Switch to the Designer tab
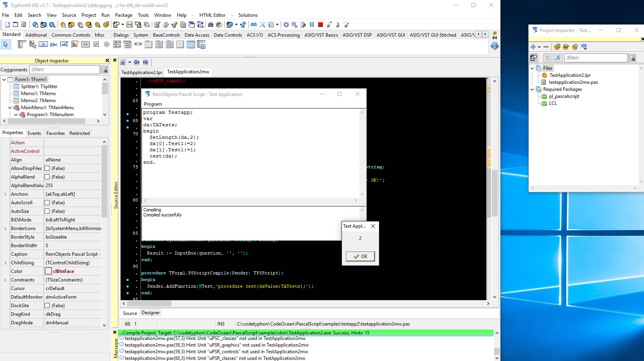Image resolution: width=644 pixels, height=361 pixels. tap(151, 313)
